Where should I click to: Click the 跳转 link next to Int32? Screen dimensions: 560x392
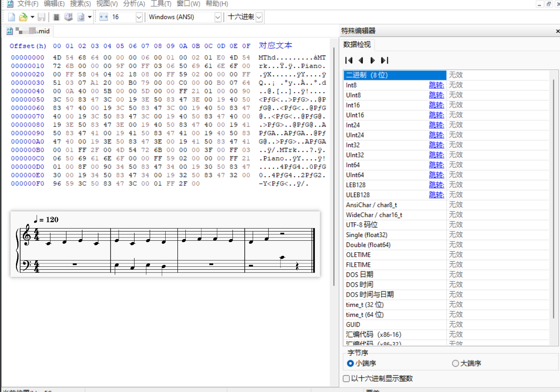coord(436,145)
